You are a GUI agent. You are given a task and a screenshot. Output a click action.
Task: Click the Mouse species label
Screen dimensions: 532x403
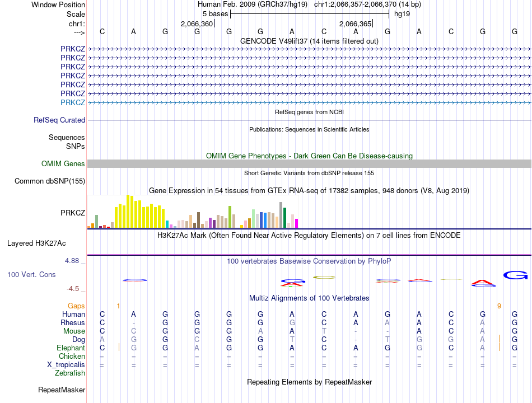point(74,331)
